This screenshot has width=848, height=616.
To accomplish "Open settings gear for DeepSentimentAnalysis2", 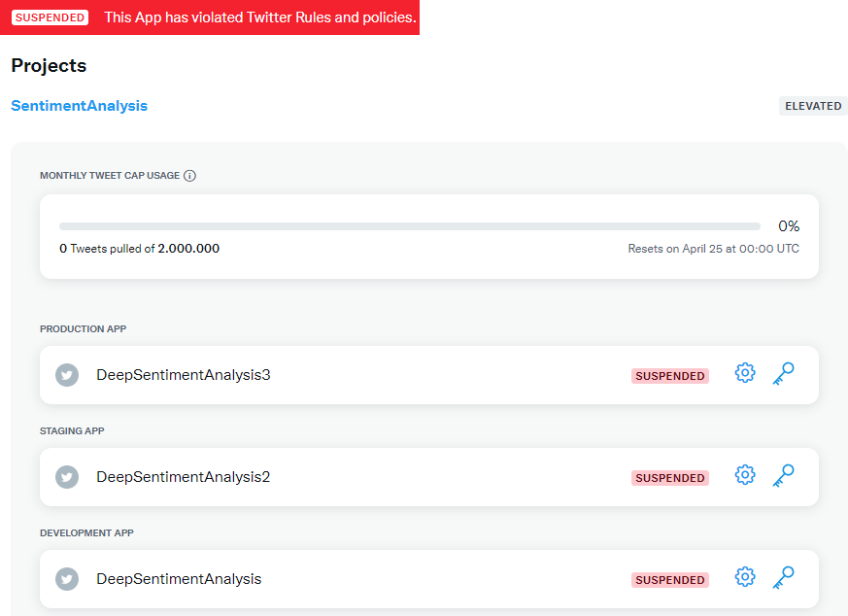I will (745, 475).
